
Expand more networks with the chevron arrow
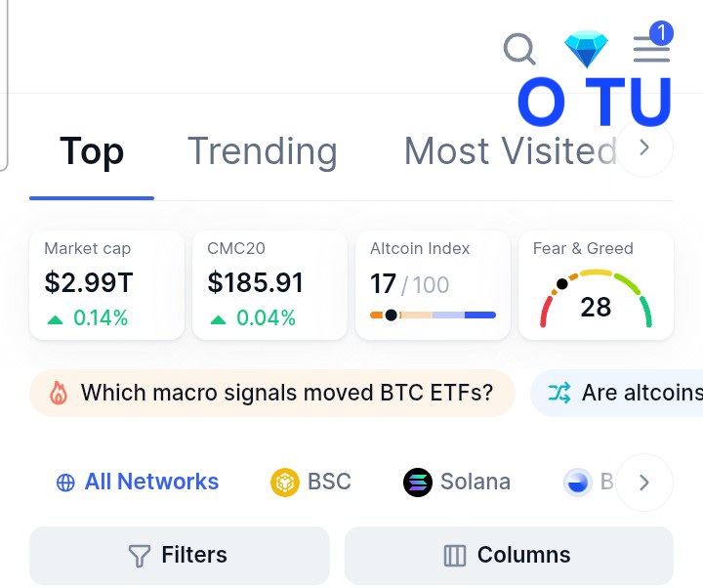point(644,483)
